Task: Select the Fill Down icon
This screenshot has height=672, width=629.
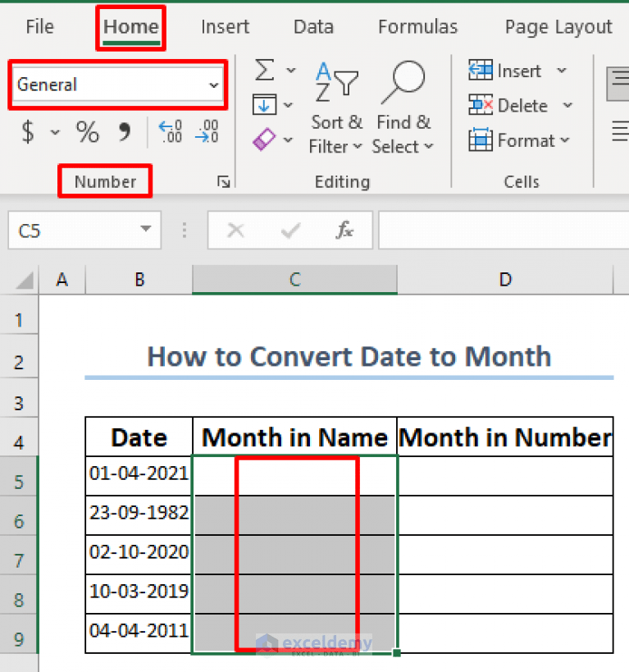Action: coord(267,104)
